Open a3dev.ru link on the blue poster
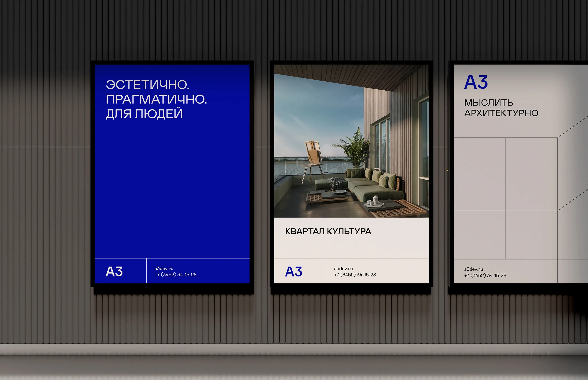 164,268
